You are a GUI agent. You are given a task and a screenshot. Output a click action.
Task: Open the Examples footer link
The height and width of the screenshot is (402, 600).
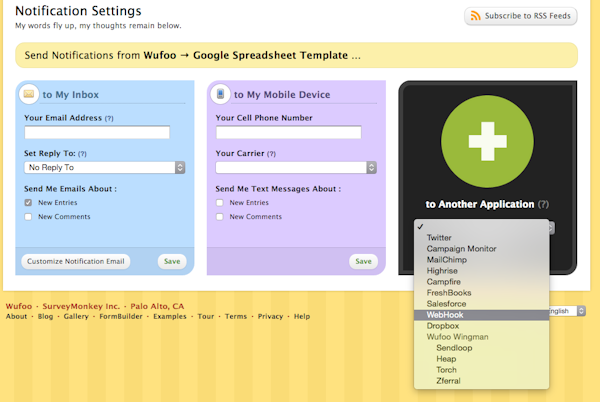coord(170,317)
